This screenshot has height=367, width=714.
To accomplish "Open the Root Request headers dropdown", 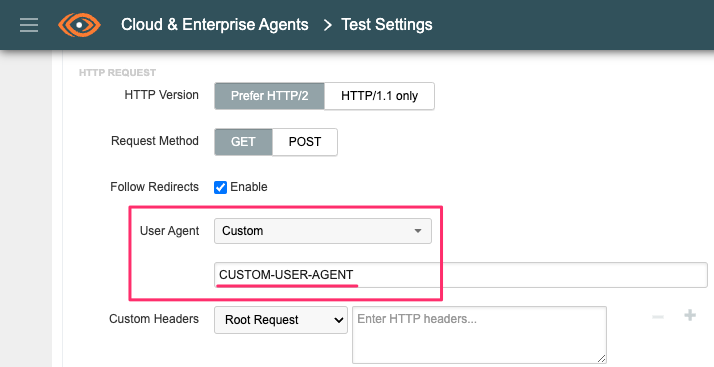I will click(281, 320).
